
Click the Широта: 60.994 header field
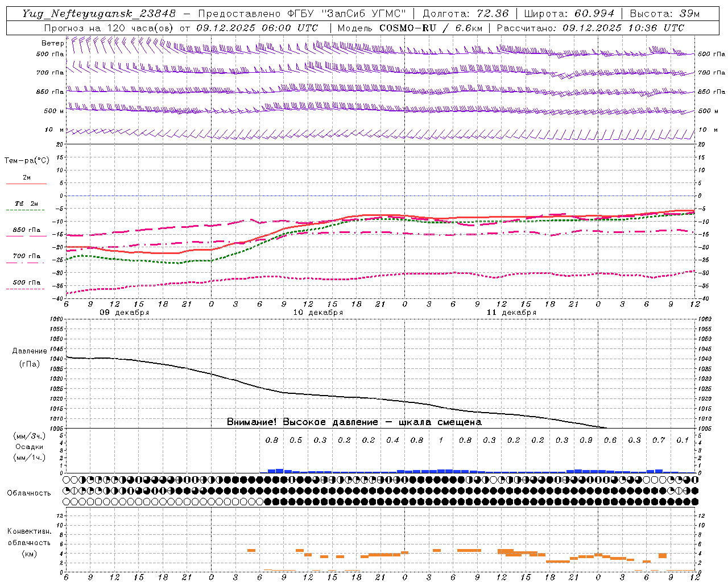pos(569,13)
